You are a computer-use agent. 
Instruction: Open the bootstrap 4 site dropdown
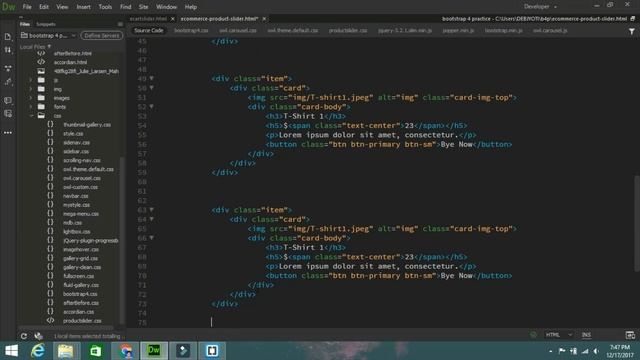(49, 36)
